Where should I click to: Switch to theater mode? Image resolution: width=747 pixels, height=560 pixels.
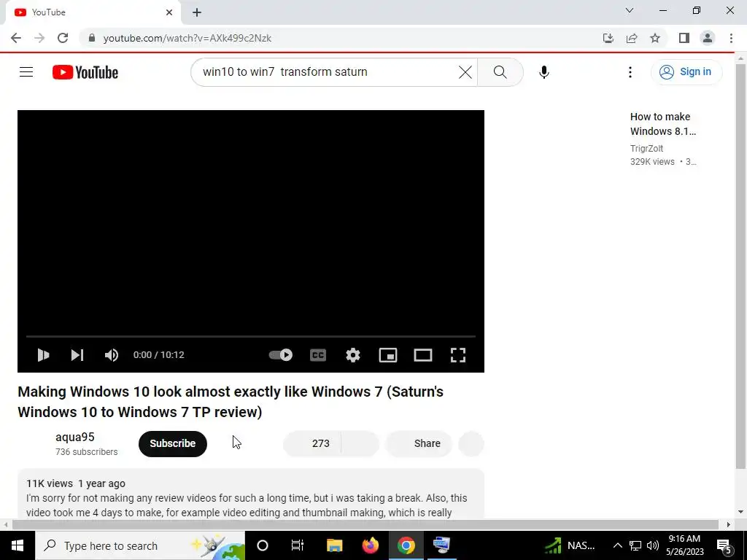pos(423,355)
